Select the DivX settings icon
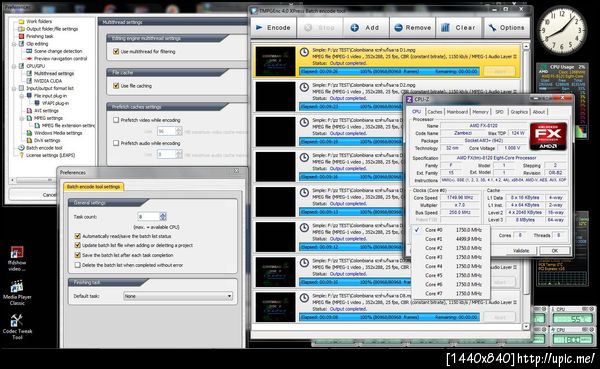 tap(29, 140)
